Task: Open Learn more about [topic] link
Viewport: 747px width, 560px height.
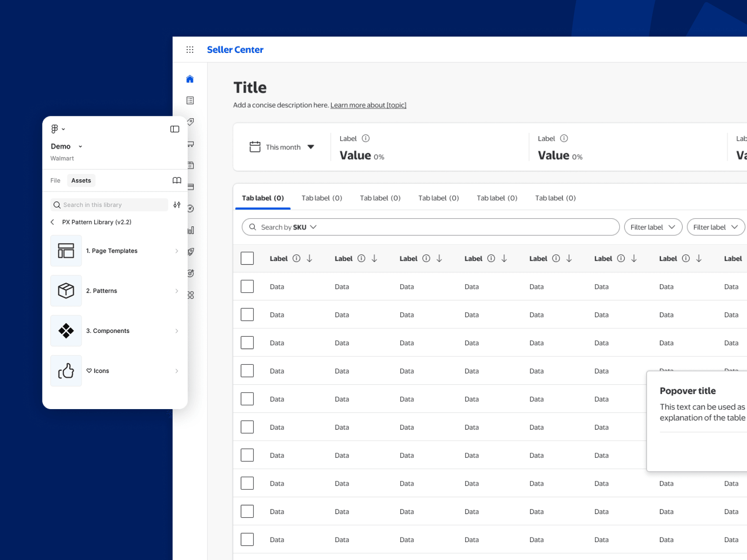Action: click(368, 105)
